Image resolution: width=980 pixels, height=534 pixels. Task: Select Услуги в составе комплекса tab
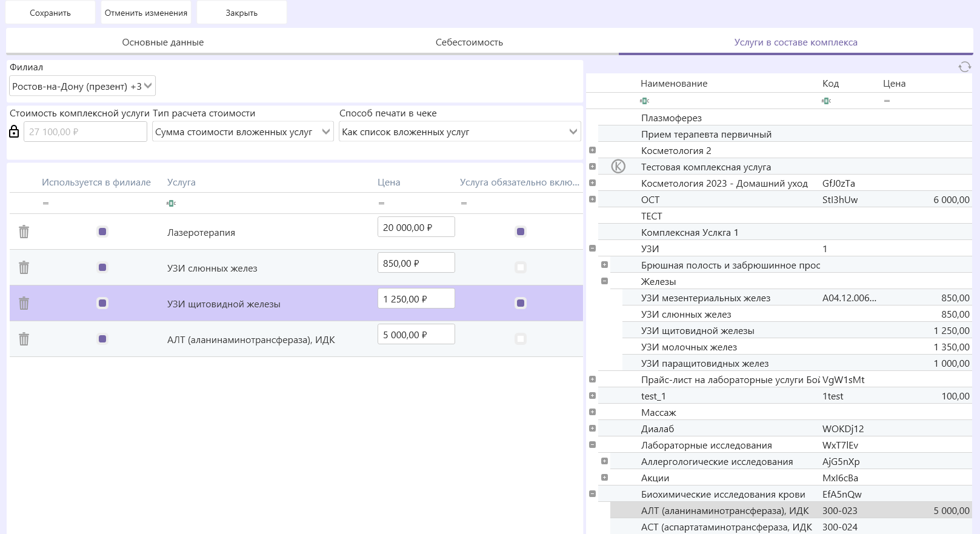tap(796, 42)
